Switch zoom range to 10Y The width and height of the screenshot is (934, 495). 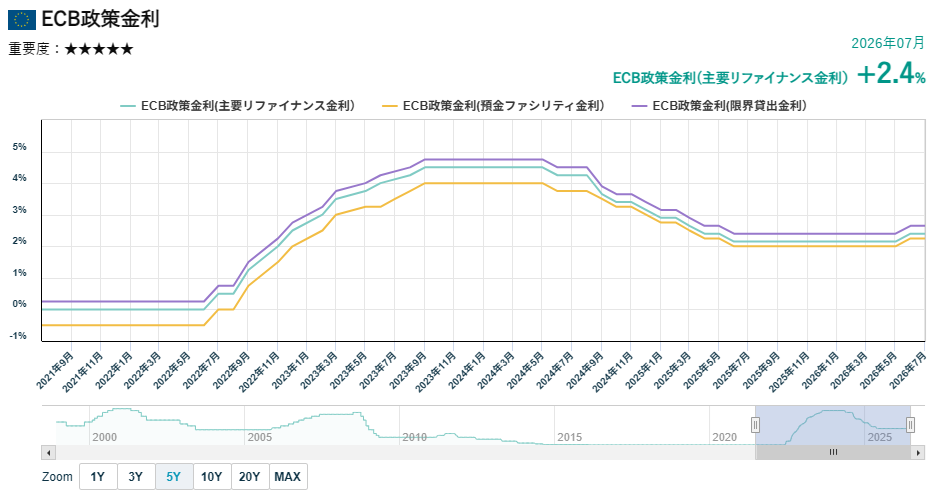[x=212, y=477]
